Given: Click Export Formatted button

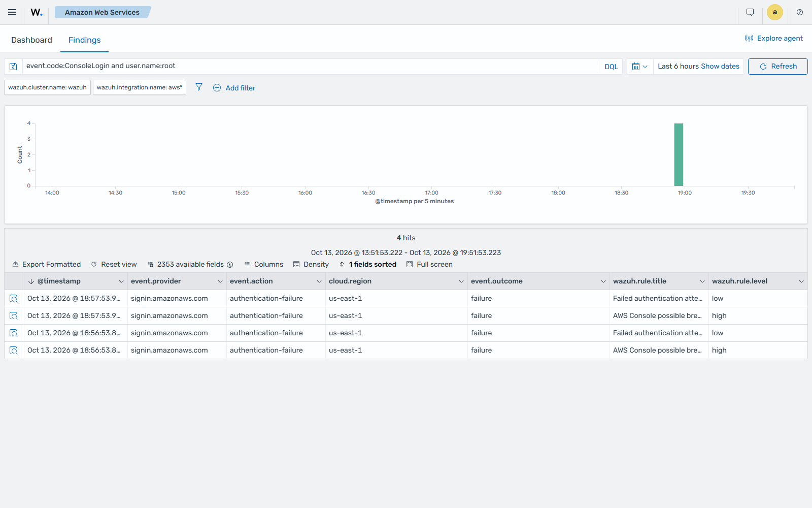Looking at the screenshot, I should click(x=47, y=265).
